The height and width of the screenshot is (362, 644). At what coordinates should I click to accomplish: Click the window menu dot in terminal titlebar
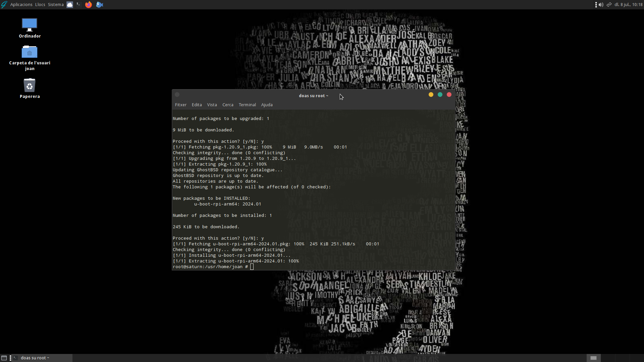point(177,95)
